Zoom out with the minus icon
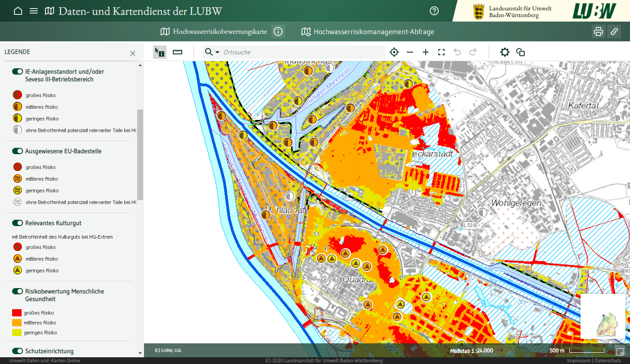The width and height of the screenshot is (630, 364). click(410, 52)
